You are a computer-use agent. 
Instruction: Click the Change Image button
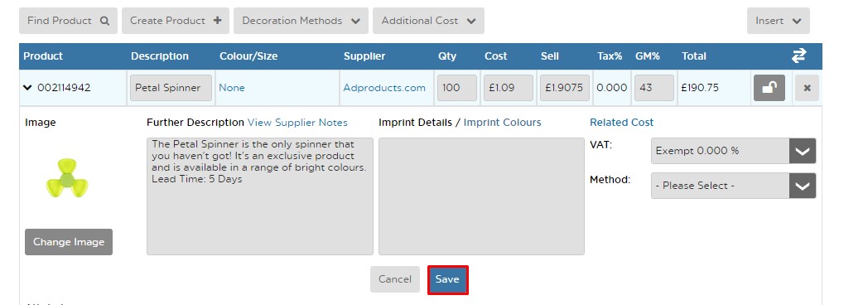click(x=69, y=242)
